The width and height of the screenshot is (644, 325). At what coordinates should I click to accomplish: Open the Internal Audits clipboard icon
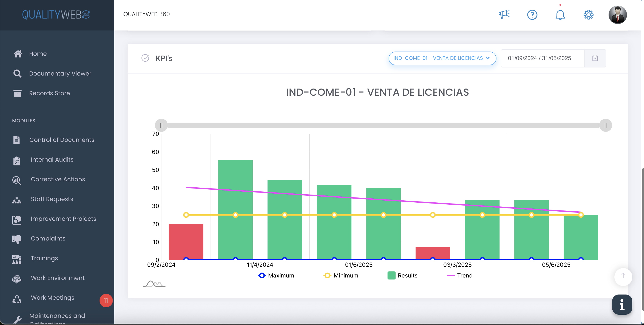coord(17,161)
